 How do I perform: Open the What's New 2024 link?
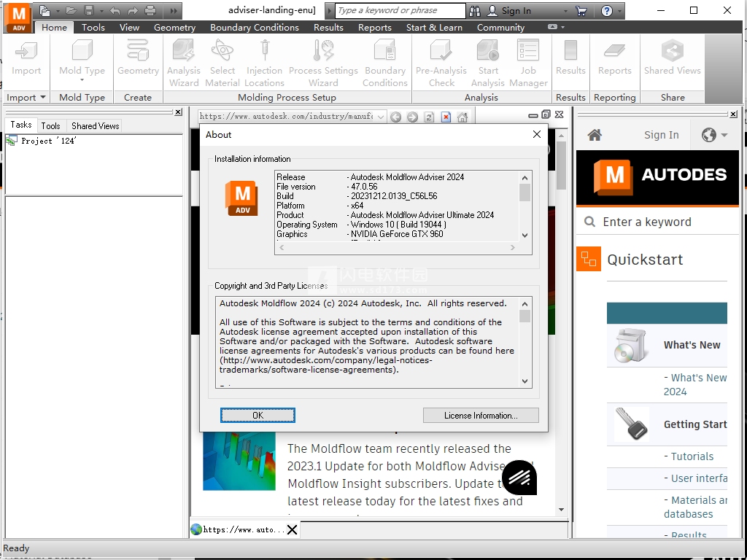[x=695, y=385]
